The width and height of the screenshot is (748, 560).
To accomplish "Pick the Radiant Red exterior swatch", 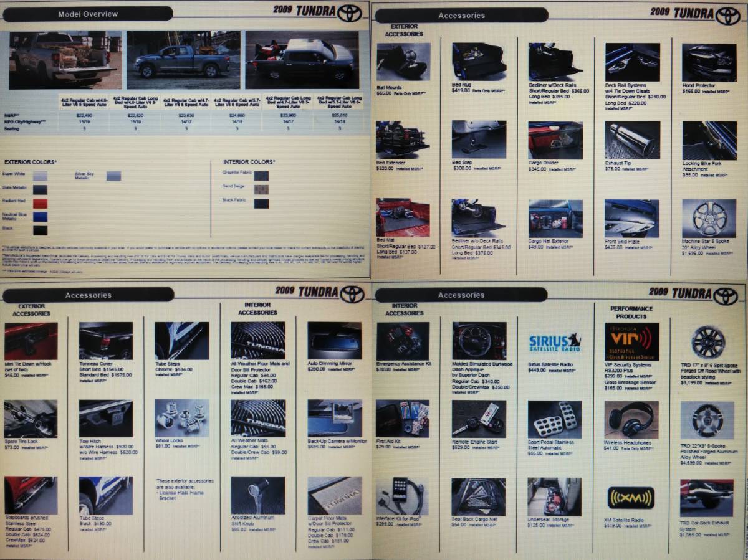I will tap(40, 203).
